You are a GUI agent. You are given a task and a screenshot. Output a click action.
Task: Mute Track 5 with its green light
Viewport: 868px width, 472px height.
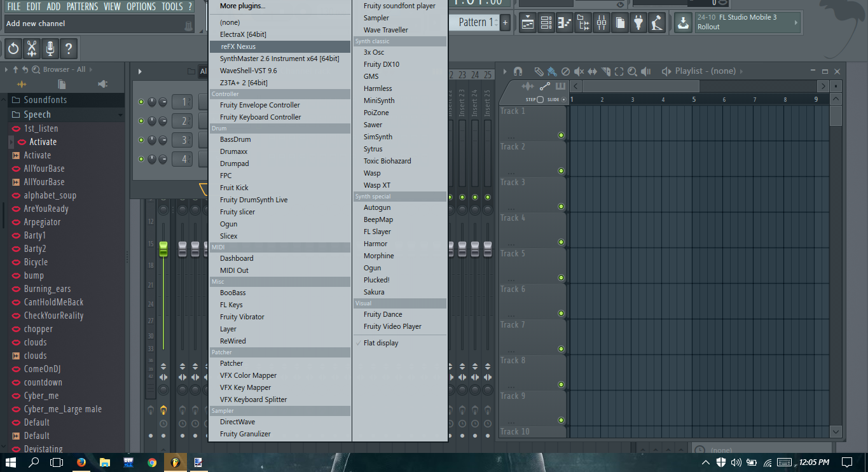coord(561,277)
